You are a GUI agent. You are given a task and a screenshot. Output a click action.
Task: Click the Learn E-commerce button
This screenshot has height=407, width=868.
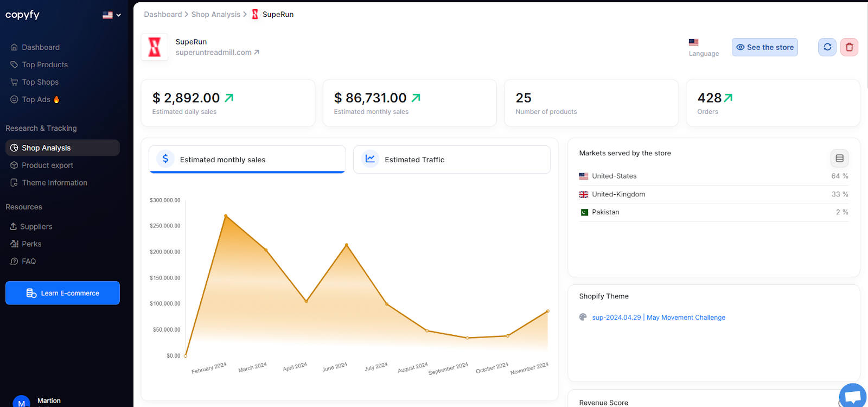point(62,293)
